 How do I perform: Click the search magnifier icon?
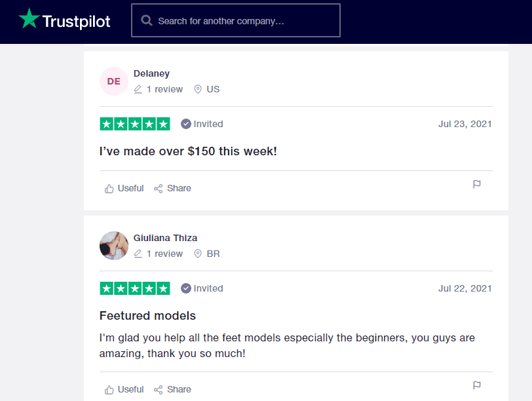pyautogui.click(x=147, y=20)
